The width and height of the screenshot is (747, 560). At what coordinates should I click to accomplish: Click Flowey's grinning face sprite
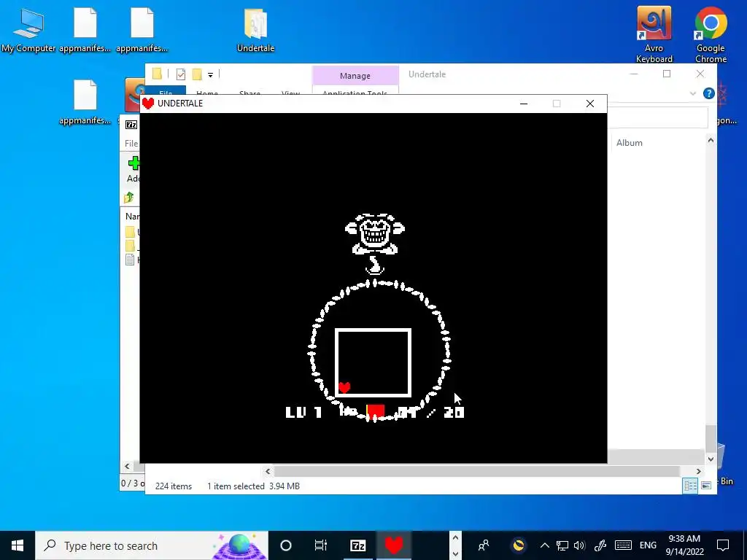pyautogui.click(x=375, y=234)
